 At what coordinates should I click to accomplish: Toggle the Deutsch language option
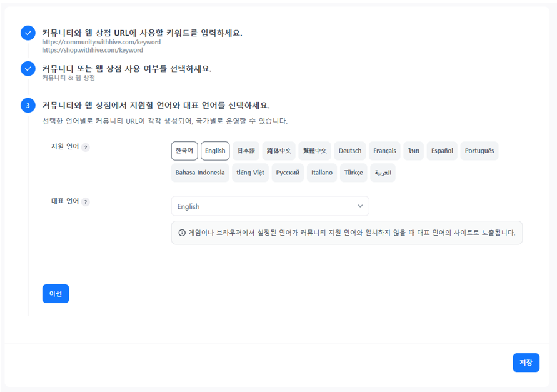point(350,151)
